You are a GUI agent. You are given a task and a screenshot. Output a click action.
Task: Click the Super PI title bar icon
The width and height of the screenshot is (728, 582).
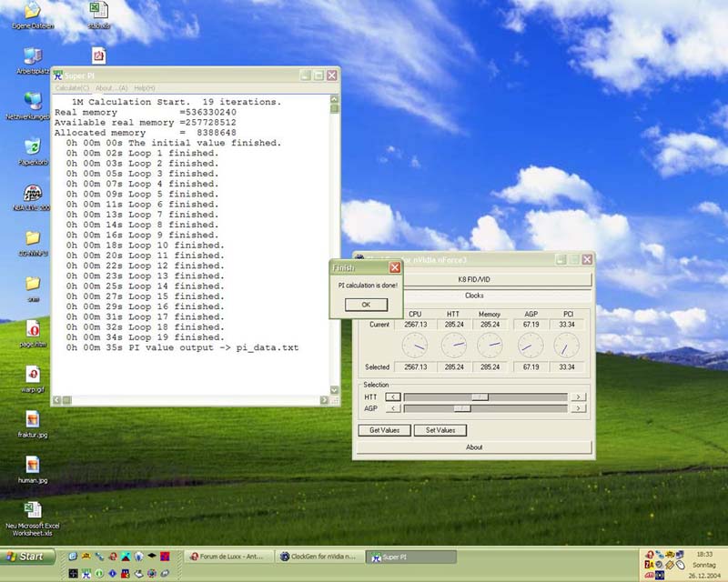click(x=58, y=75)
